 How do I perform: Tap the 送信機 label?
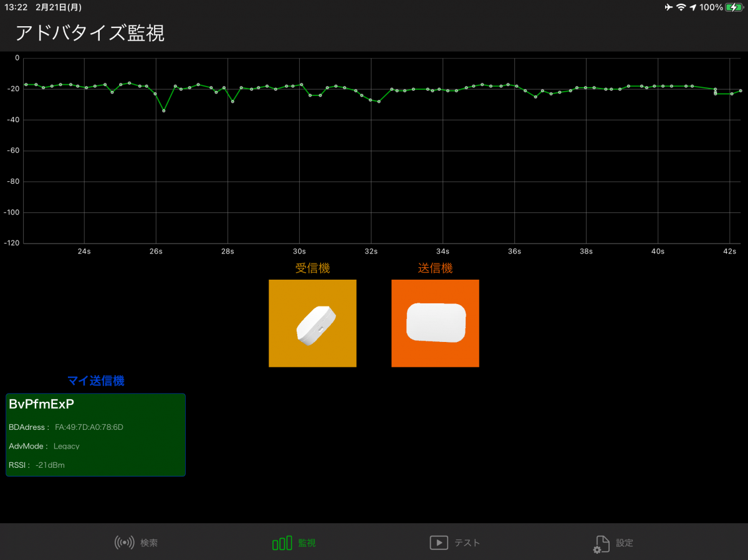(x=435, y=268)
